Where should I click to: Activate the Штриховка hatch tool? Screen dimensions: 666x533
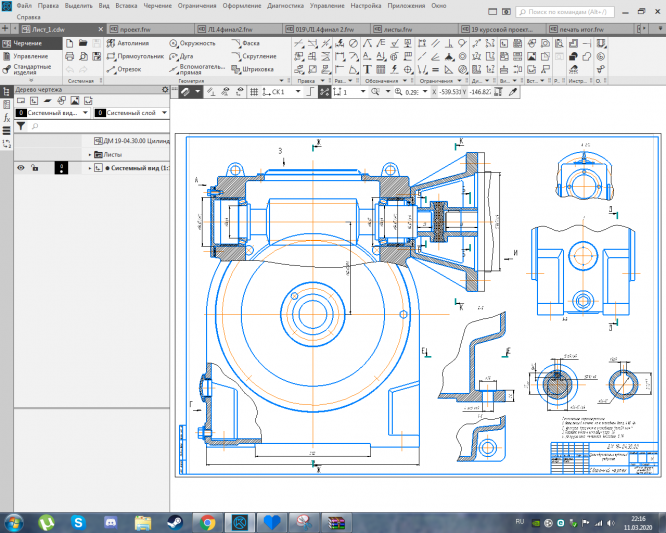[x=258, y=70]
